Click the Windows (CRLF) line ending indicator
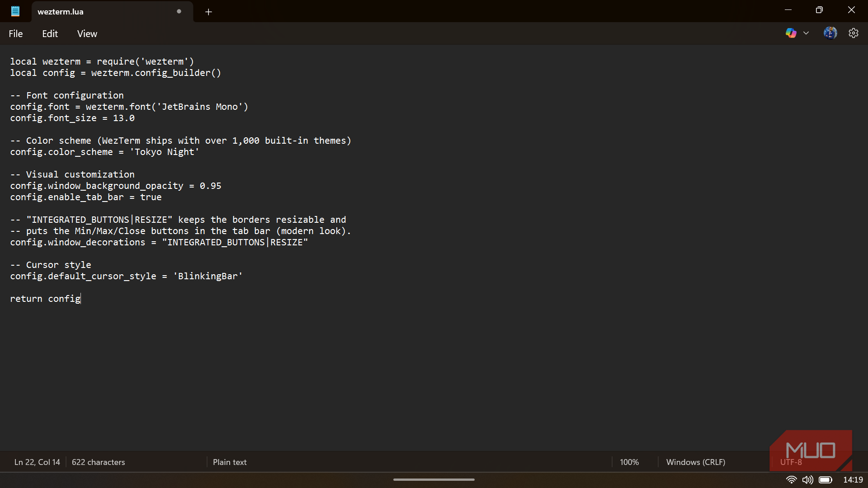This screenshot has height=488, width=868. (696, 462)
